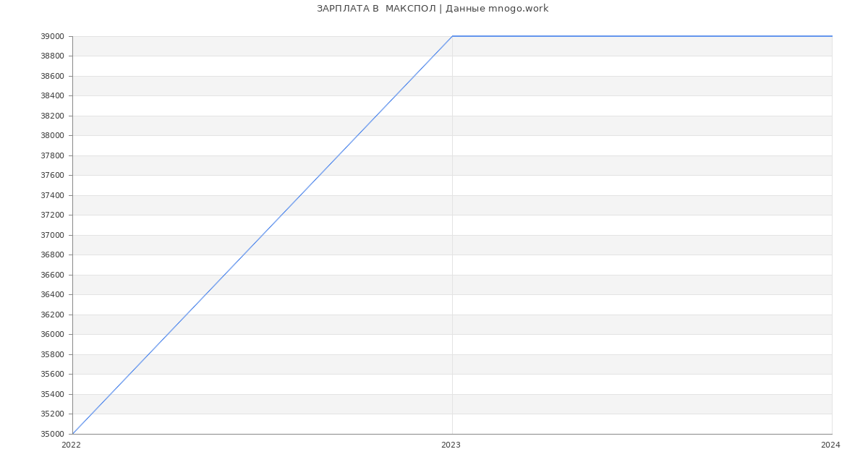Click the 37600 y-axis label
The image size is (868, 470).
click(x=52, y=176)
